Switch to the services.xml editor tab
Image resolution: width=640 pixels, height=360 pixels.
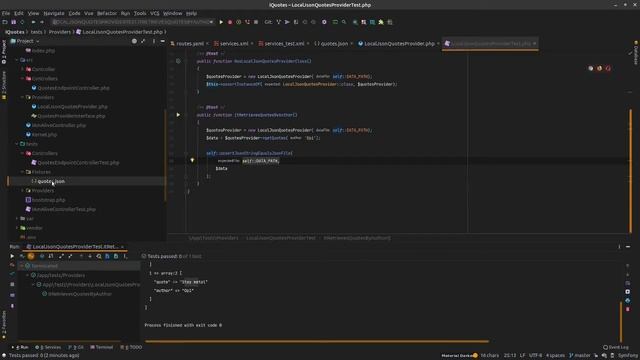[x=233, y=44]
